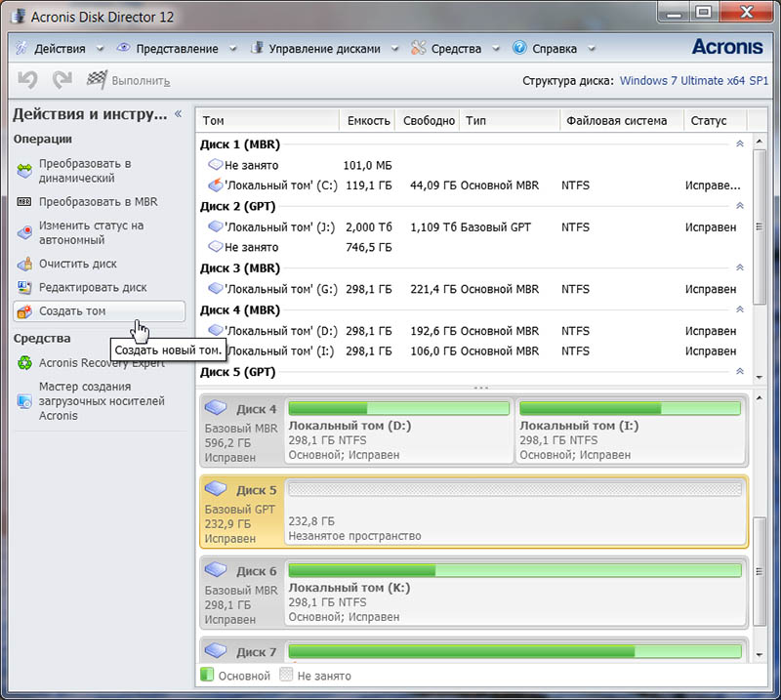
Task: Select the Не занято 101,0 МБ row
Action: (473, 165)
